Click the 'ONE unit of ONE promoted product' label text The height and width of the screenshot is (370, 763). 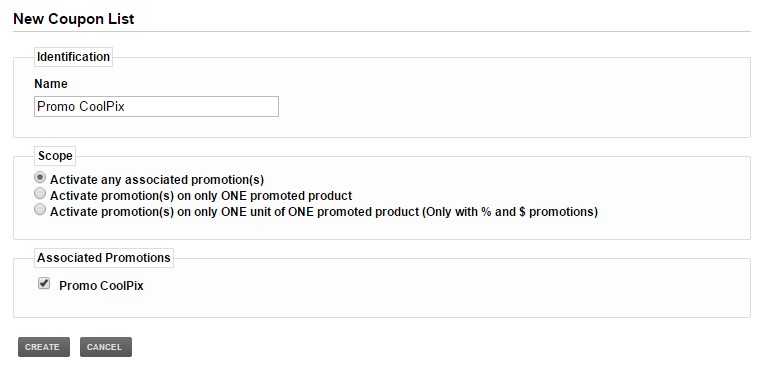(x=320, y=212)
